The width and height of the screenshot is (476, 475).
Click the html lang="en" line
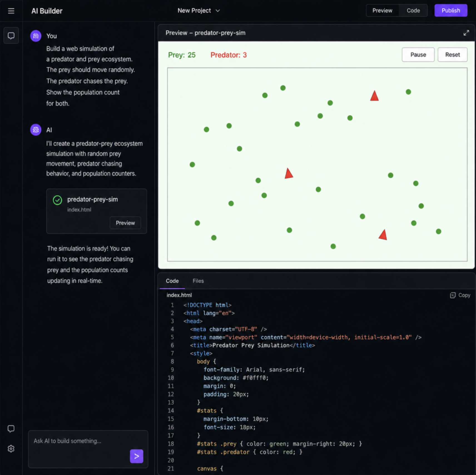click(x=209, y=313)
